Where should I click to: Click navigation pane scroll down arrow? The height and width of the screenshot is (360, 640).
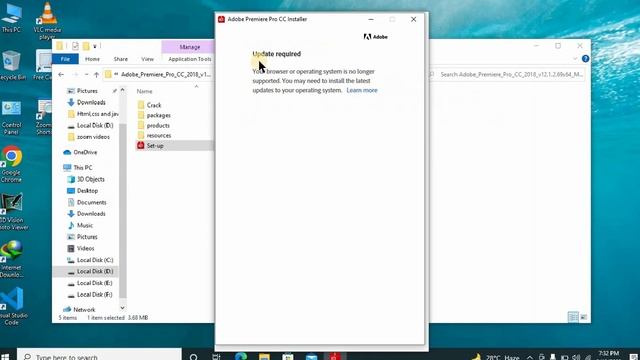122,308
